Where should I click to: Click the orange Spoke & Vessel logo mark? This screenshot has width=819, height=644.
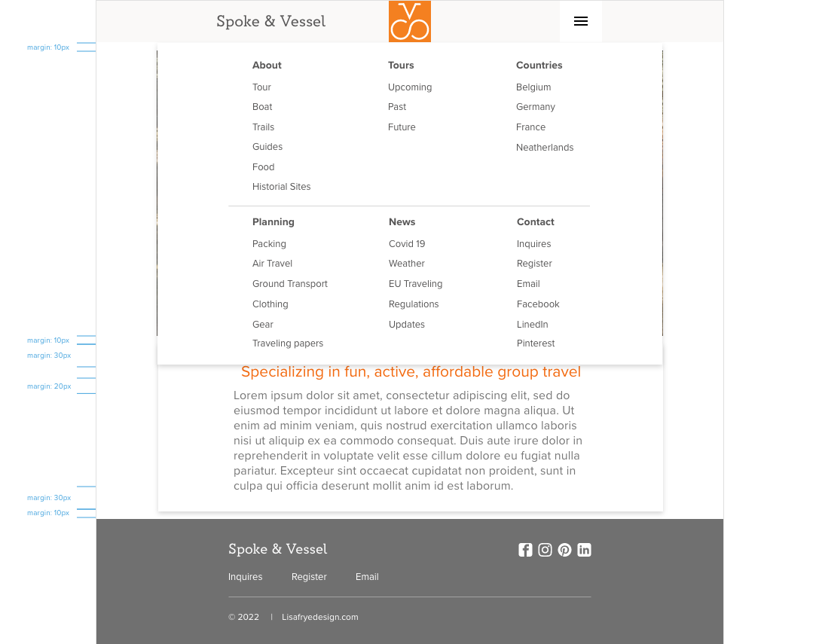[409, 21]
